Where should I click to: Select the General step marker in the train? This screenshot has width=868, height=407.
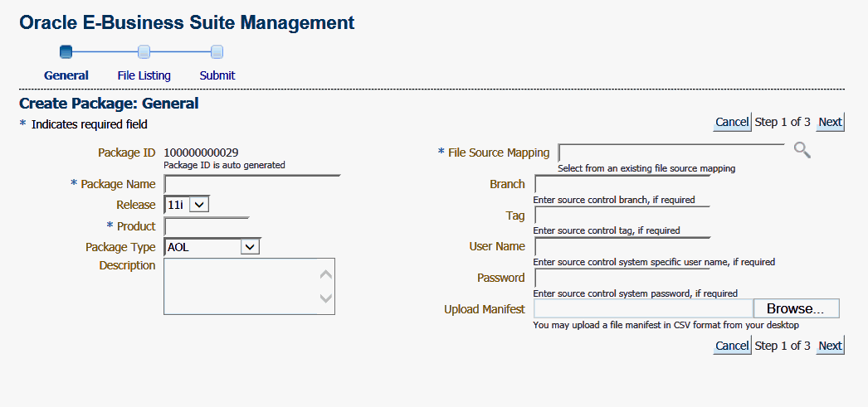(66, 52)
